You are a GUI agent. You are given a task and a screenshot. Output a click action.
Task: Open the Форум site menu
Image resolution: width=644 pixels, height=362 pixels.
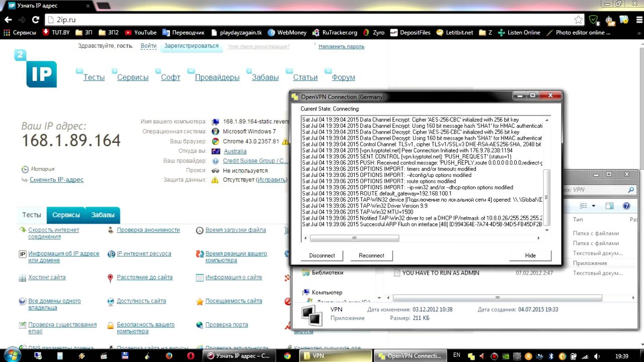pos(343,77)
